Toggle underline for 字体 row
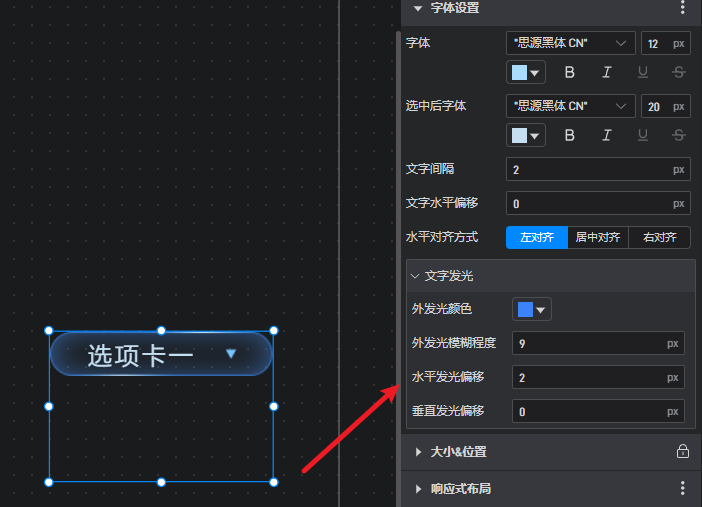 pos(642,72)
